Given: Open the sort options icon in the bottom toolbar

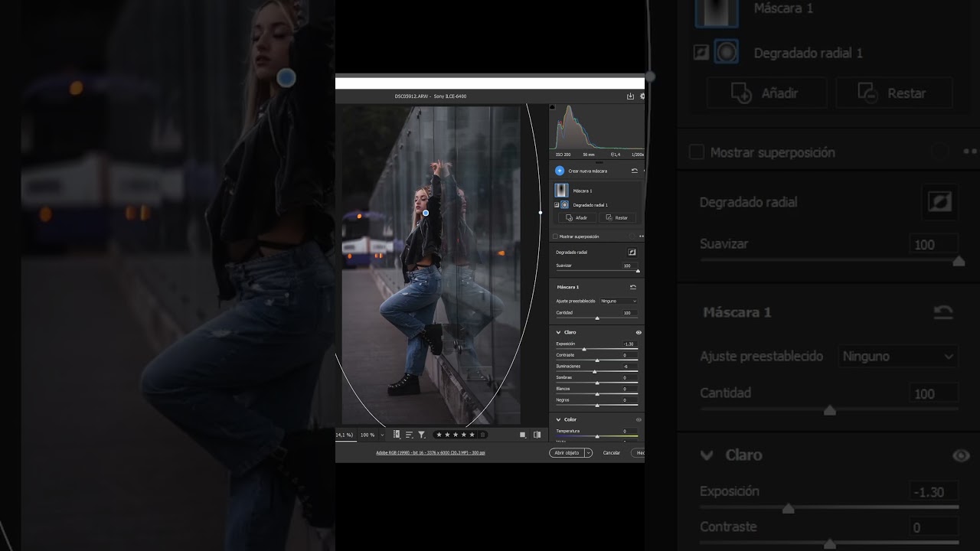Looking at the screenshot, I should pyautogui.click(x=409, y=435).
